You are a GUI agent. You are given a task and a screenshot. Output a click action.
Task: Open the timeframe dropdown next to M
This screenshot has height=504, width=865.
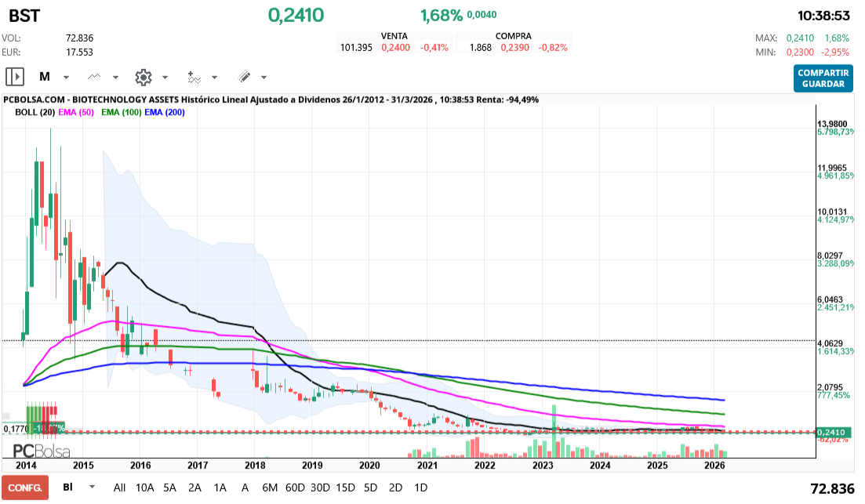click(x=66, y=77)
